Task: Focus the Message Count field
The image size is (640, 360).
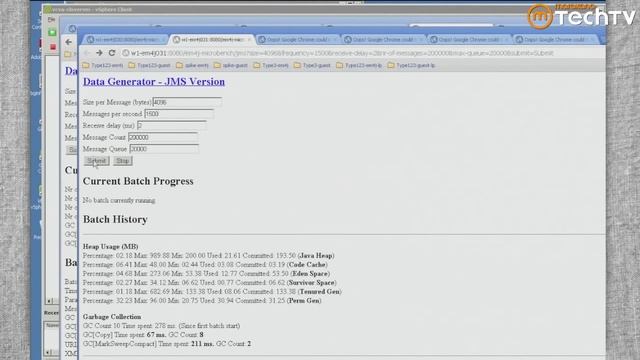Action: pos(162,138)
